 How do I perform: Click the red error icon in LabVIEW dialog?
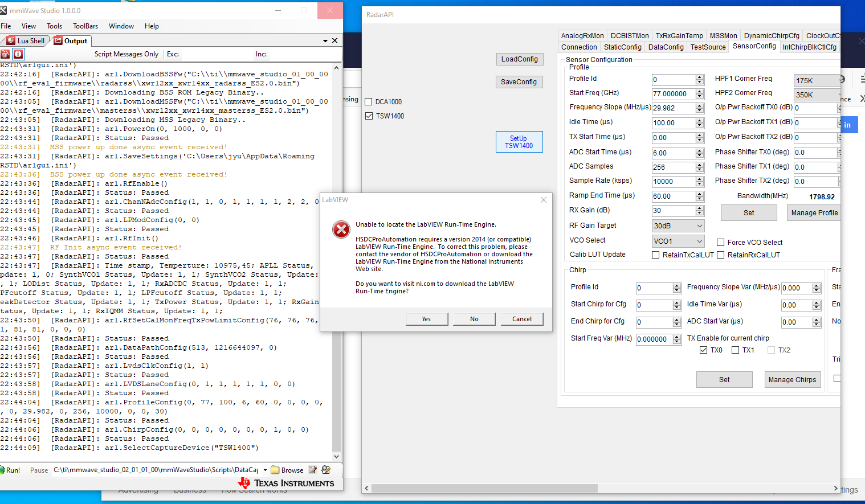341,230
